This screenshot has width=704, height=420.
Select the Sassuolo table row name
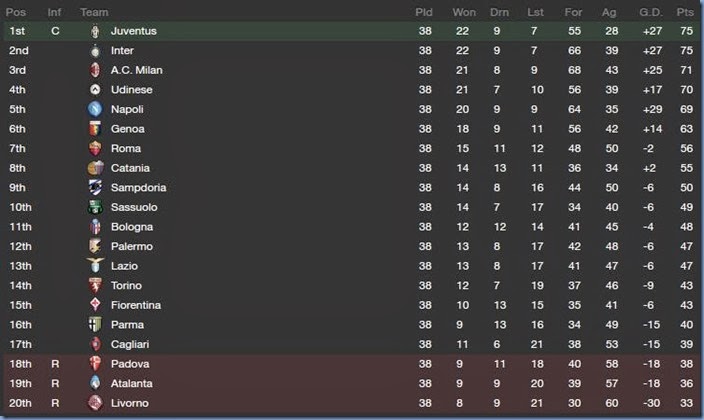136,207
